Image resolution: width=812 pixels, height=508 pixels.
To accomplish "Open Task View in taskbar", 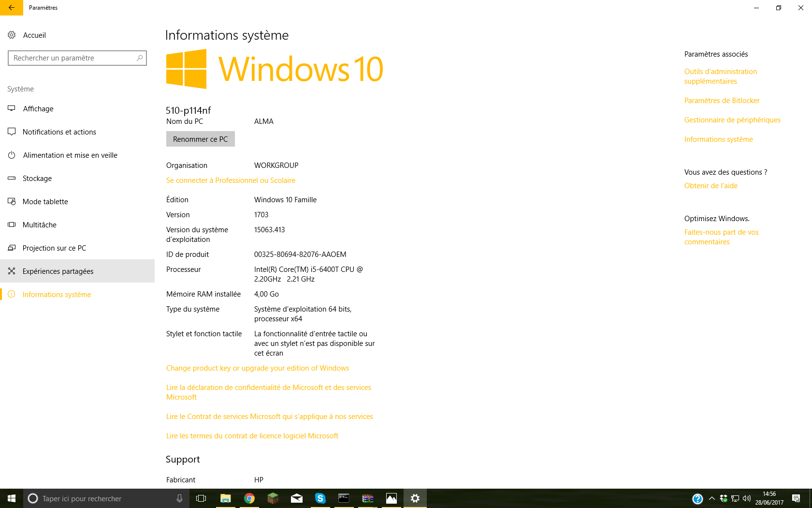I will pos(201,498).
